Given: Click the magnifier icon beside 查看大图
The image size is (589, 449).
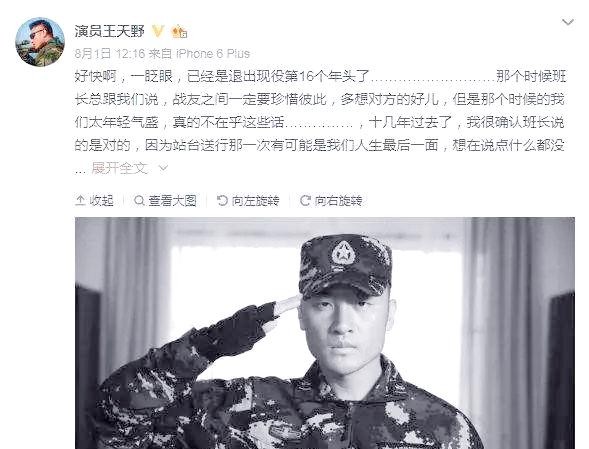Looking at the screenshot, I should point(139,201).
